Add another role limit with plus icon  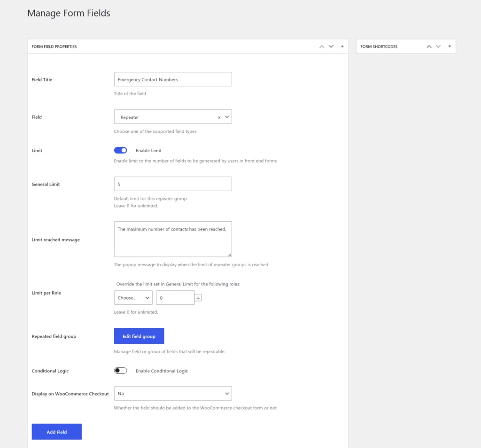click(x=198, y=298)
